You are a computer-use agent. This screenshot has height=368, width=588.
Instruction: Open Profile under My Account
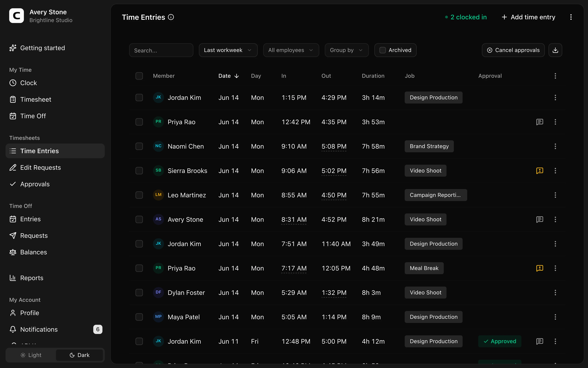click(x=55, y=313)
